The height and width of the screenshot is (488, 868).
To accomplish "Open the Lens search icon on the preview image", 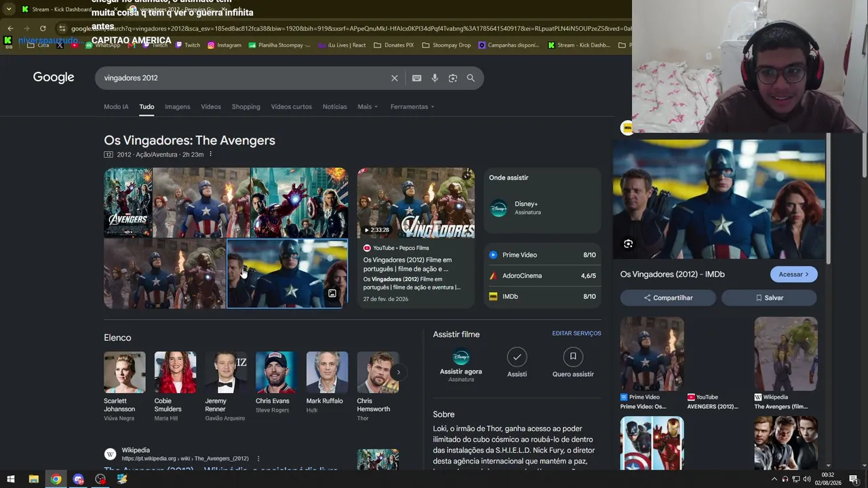I will point(628,244).
